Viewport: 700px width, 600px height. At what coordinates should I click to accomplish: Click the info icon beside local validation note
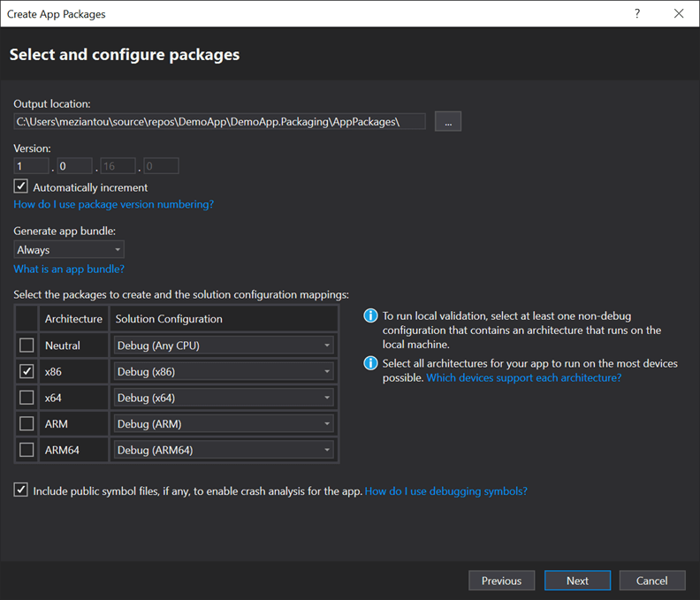(x=371, y=315)
